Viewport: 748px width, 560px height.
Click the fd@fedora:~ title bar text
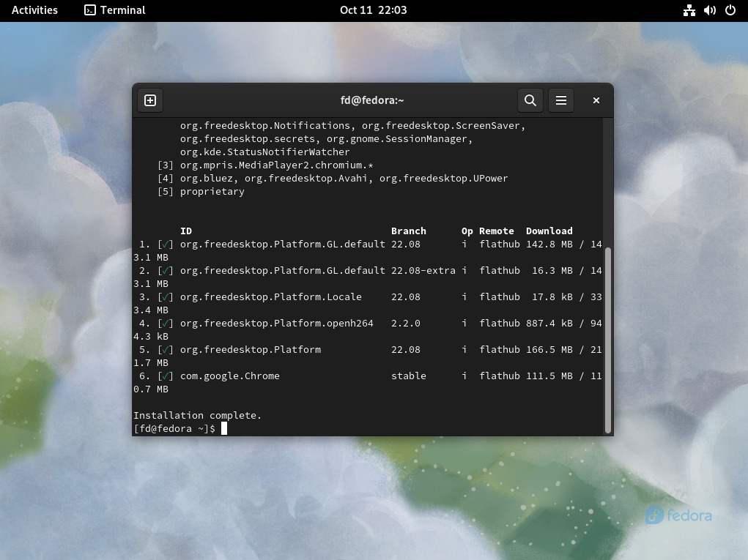[x=372, y=100]
